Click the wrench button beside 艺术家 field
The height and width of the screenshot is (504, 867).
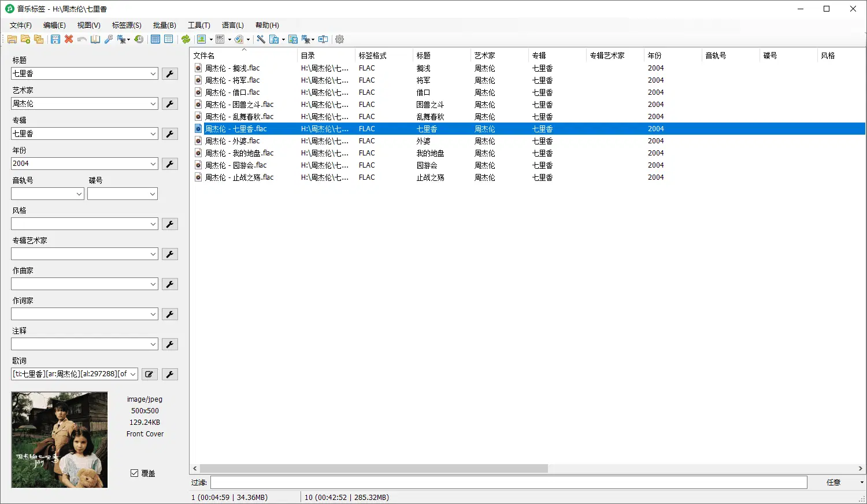pyautogui.click(x=170, y=104)
